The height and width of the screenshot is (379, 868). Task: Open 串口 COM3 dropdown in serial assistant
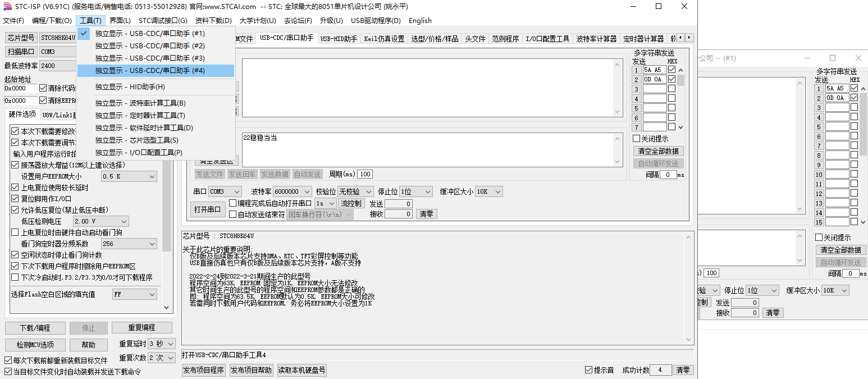(x=225, y=191)
